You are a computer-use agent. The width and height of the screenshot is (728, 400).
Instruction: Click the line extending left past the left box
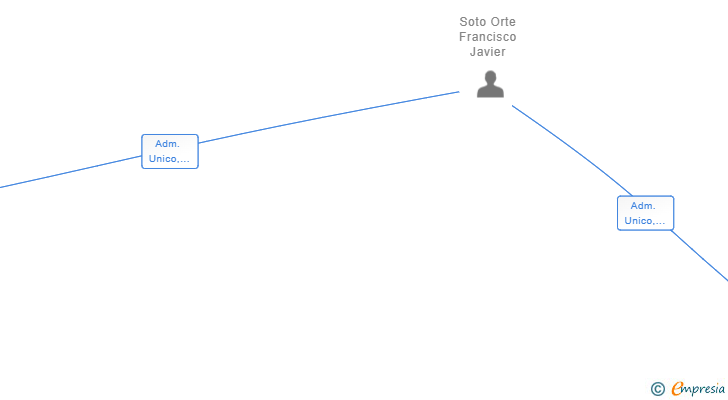click(x=71, y=172)
